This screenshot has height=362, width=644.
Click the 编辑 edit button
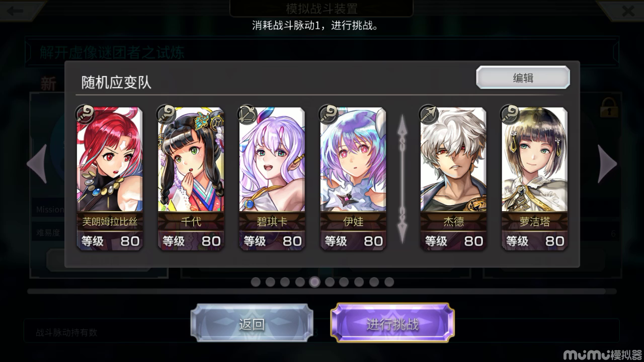[523, 78]
